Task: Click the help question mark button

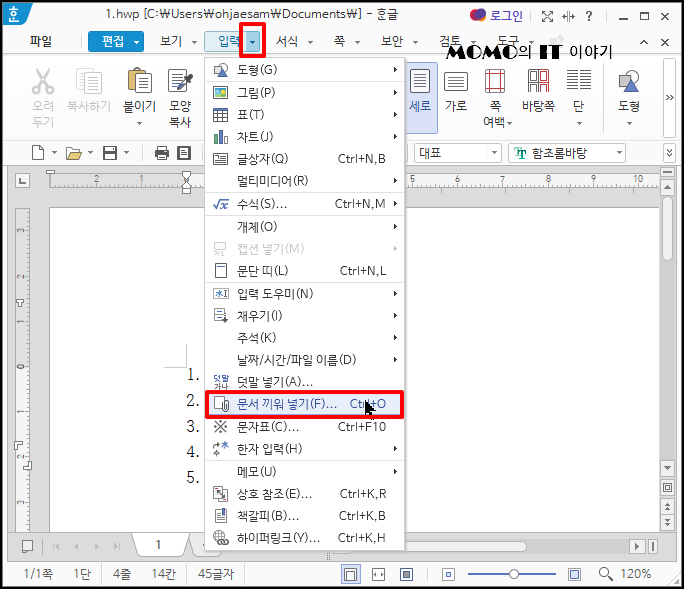Action: (589, 17)
